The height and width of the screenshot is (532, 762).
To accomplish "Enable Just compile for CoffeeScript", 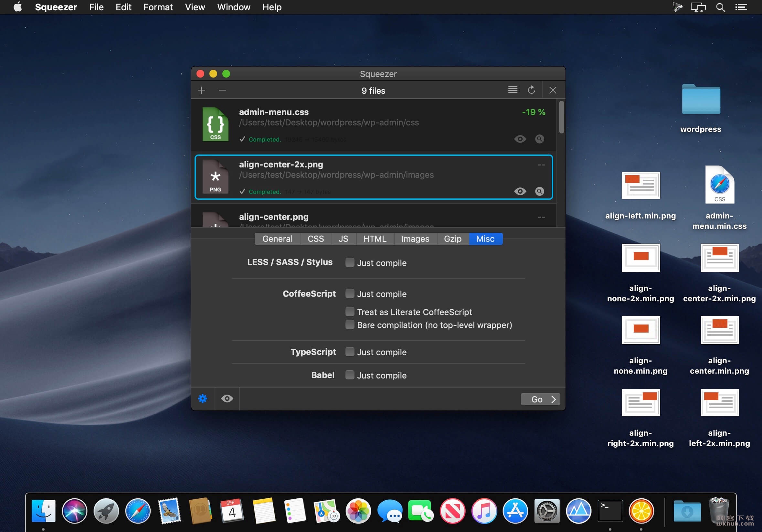I will [x=350, y=294].
